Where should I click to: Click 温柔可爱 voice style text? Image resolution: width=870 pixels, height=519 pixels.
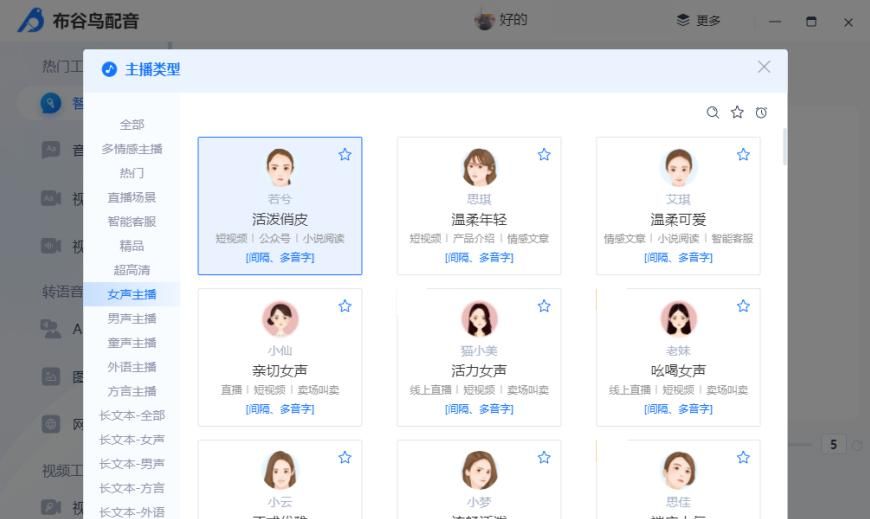(x=678, y=219)
